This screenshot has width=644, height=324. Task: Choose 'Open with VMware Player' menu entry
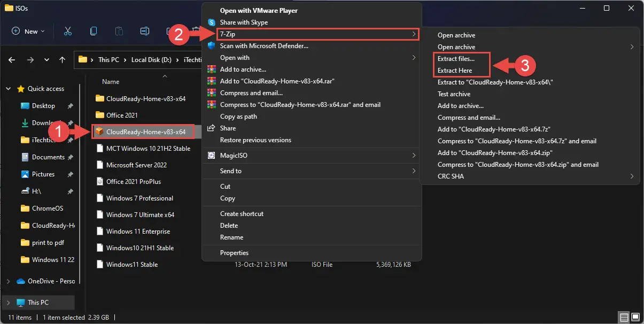tap(312, 11)
